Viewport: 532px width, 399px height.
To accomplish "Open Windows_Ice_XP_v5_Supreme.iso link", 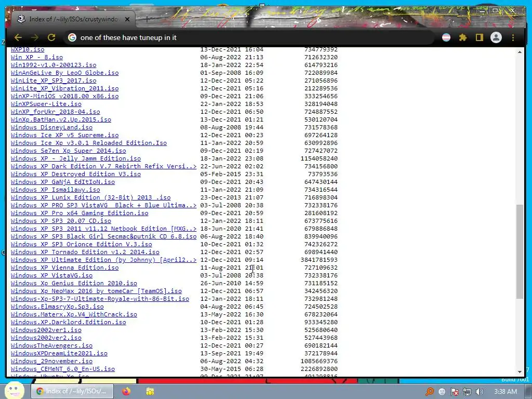I will click(x=64, y=136).
